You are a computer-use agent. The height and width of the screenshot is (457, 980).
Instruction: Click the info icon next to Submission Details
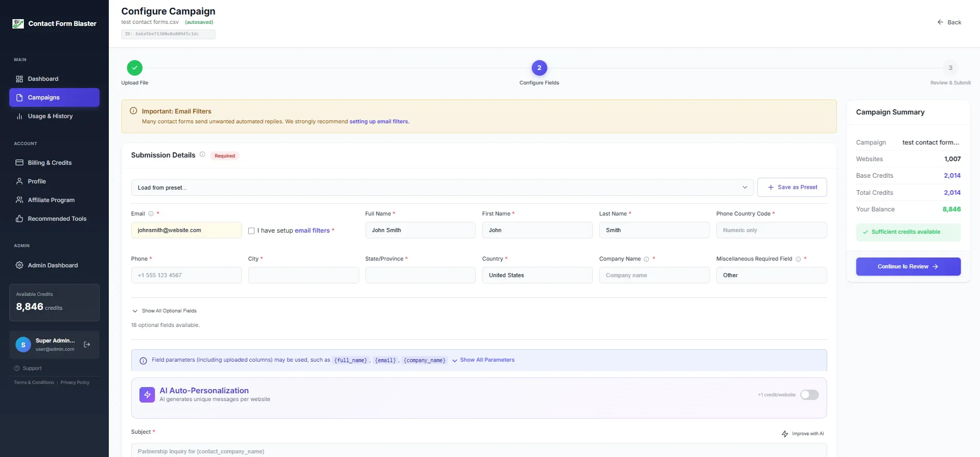[x=203, y=154]
